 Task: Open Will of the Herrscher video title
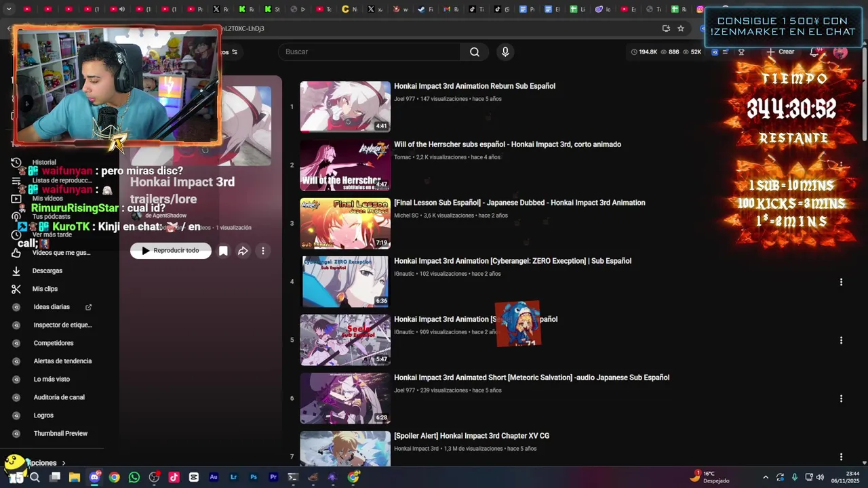(x=507, y=144)
